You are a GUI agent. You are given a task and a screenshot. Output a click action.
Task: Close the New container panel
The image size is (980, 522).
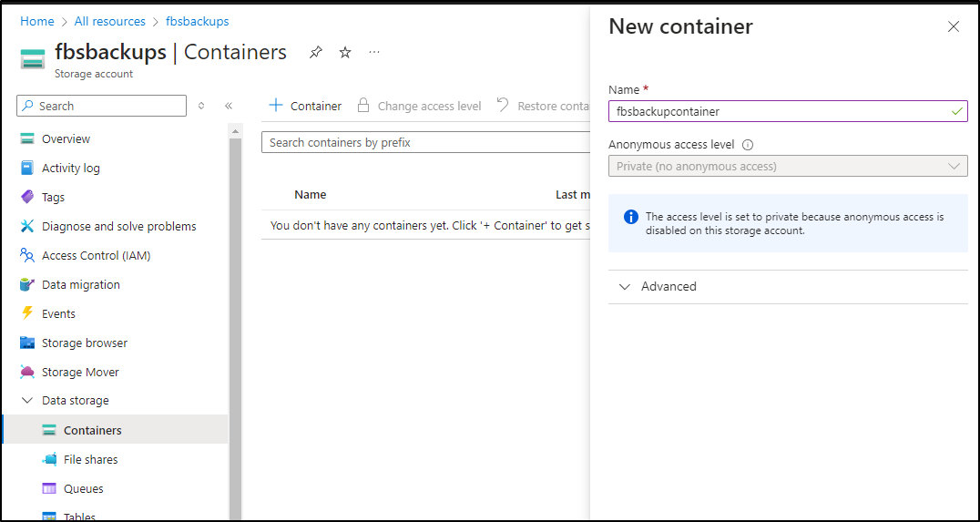953,27
